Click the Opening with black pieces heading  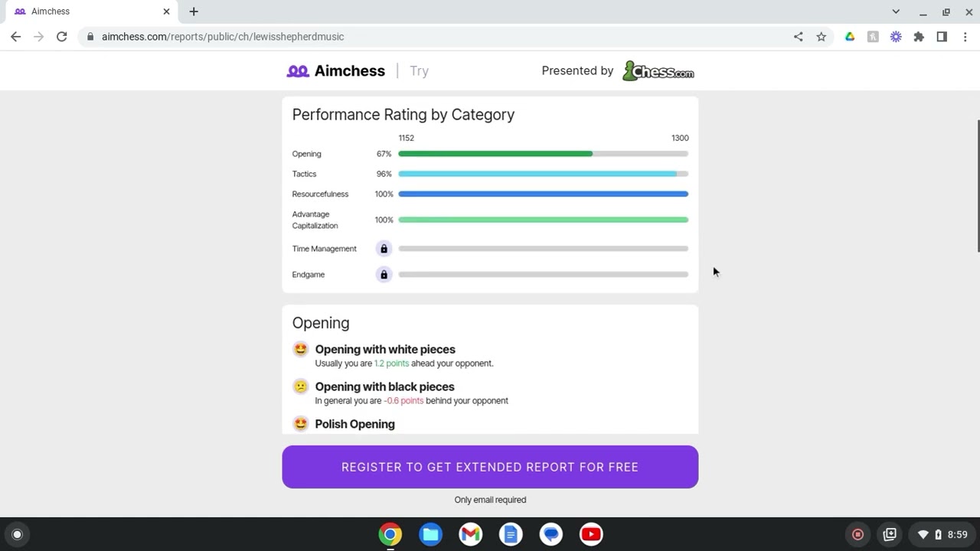coord(384,386)
